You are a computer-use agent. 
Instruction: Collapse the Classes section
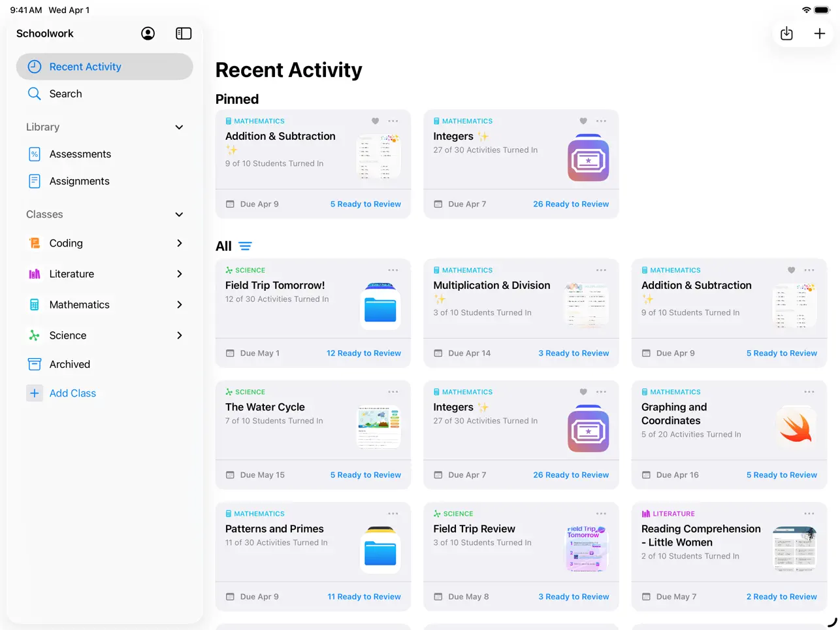(x=179, y=214)
